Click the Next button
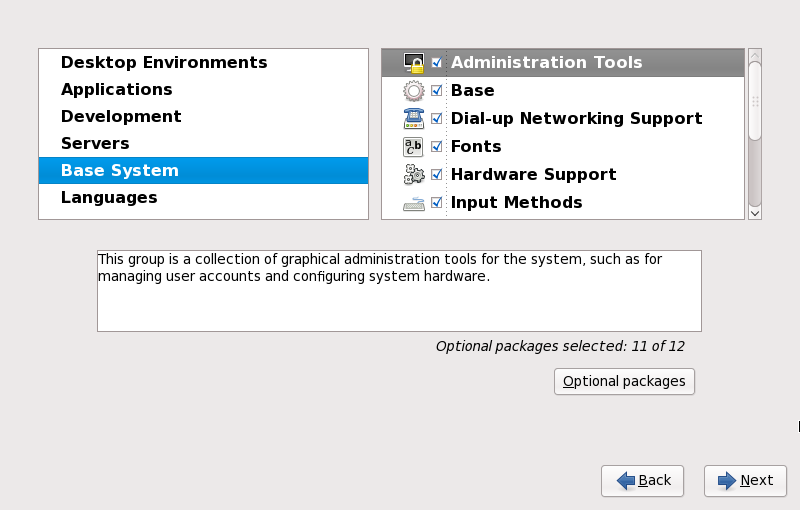The height and width of the screenshot is (510, 800). click(745, 481)
